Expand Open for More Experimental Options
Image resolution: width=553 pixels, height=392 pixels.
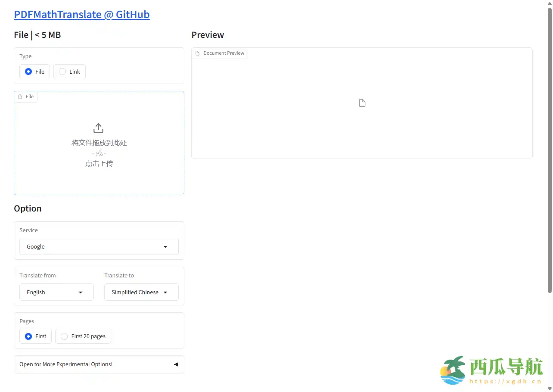99,364
